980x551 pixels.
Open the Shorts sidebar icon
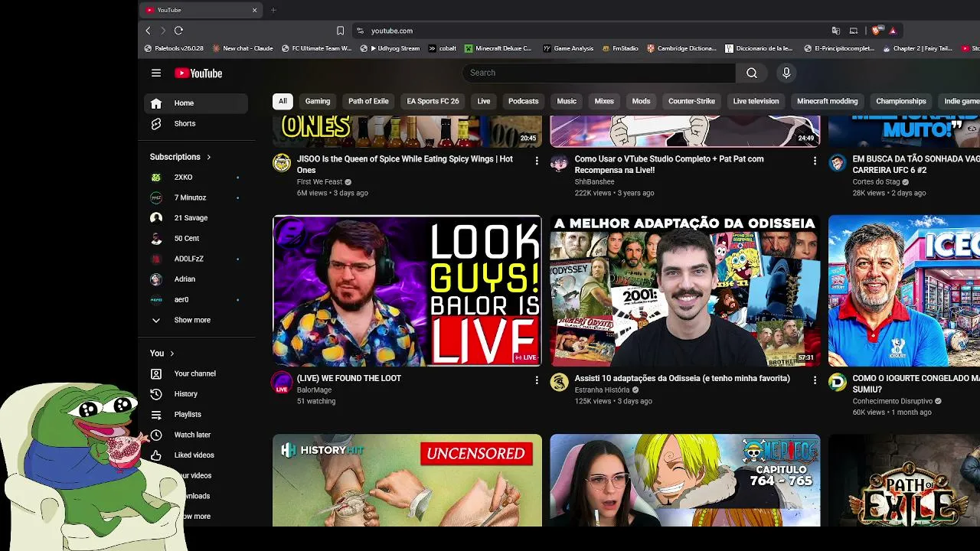pos(156,123)
